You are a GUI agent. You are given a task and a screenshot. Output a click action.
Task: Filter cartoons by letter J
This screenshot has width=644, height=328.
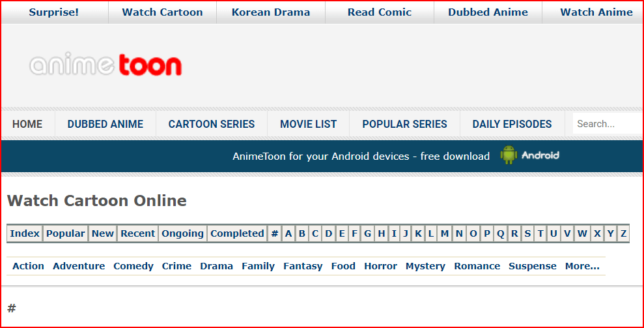(406, 233)
